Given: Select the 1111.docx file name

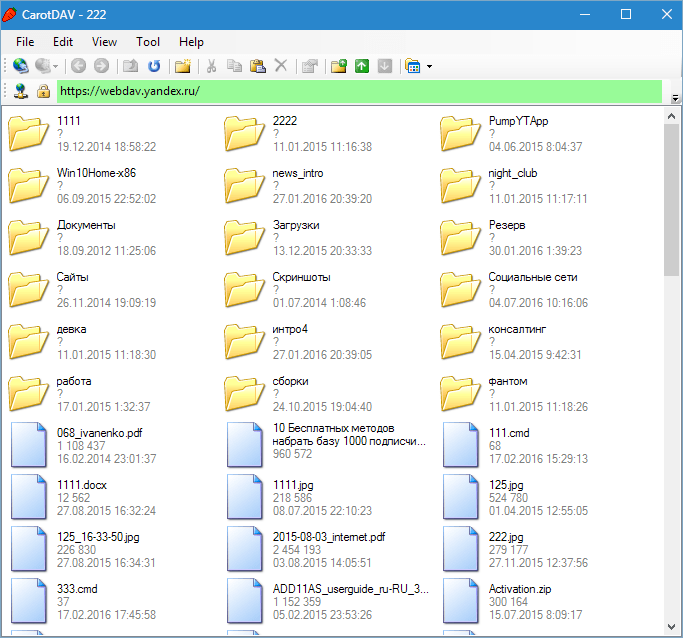Looking at the screenshot, I should 82,485.
